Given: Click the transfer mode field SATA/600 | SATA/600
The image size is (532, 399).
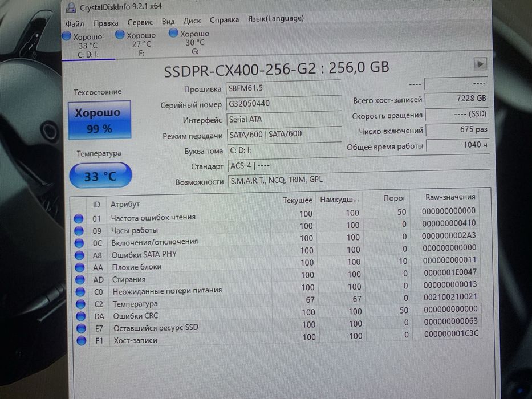Looking at the screenshot, I should click(285, 134).
